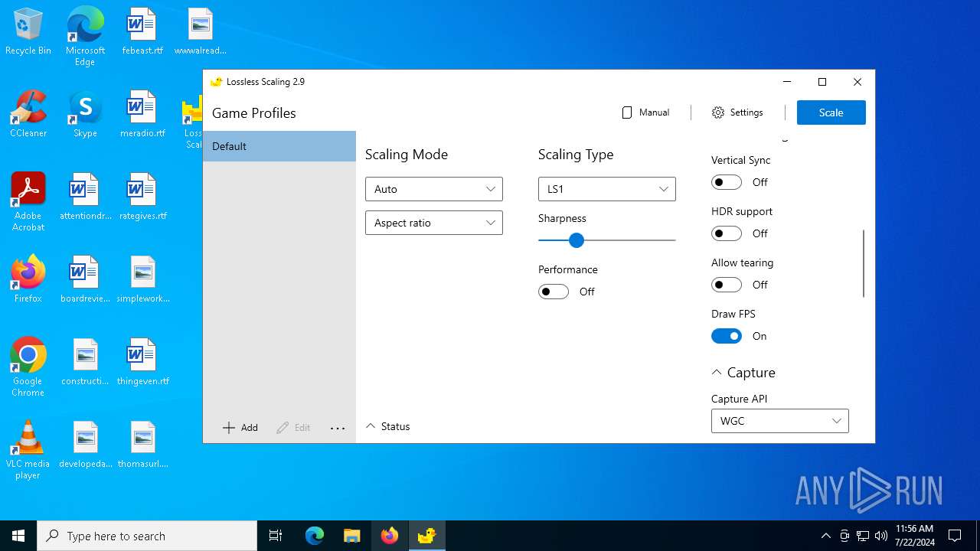This screenshot has height=551, width=980.
Task: Open febeast.rtf desktop file
Action: [142, 32]
